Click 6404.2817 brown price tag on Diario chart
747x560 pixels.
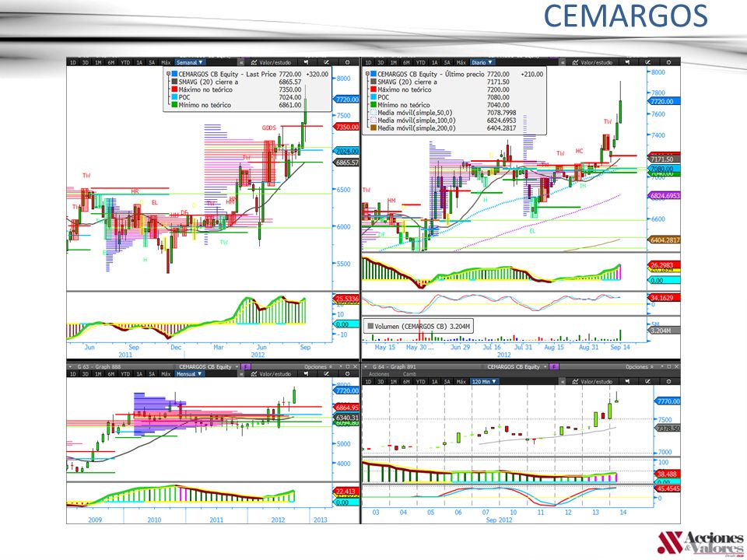[x=665, y=240]
